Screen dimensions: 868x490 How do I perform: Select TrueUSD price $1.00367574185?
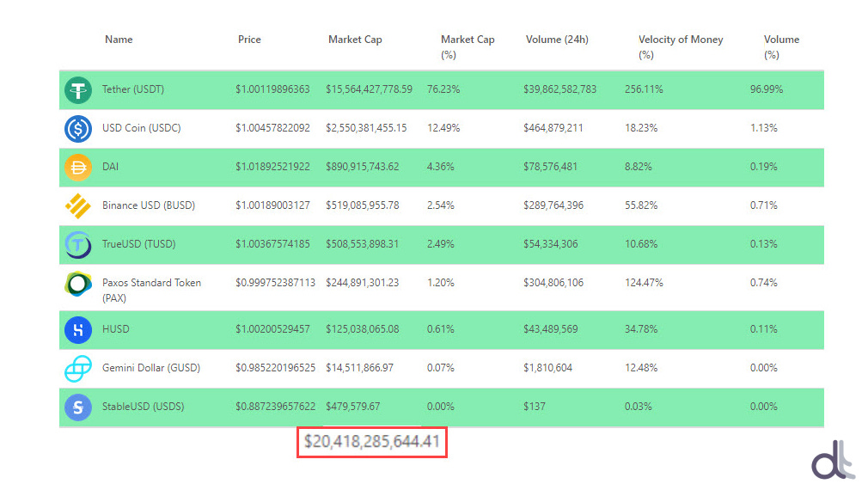[272, 244]
